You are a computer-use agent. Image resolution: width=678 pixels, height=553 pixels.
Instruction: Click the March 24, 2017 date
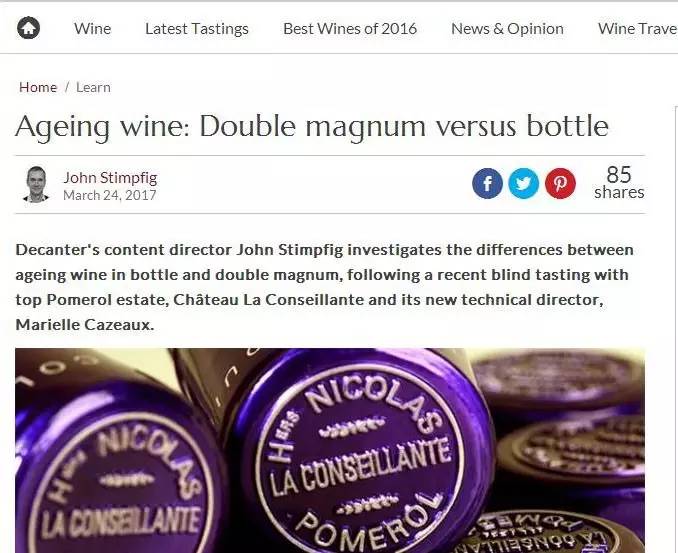pyautogui.click(x=110, y=195)
